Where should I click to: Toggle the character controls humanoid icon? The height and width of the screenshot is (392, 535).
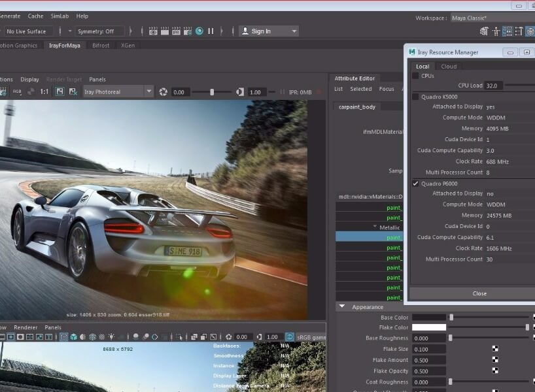pos(496,31)
